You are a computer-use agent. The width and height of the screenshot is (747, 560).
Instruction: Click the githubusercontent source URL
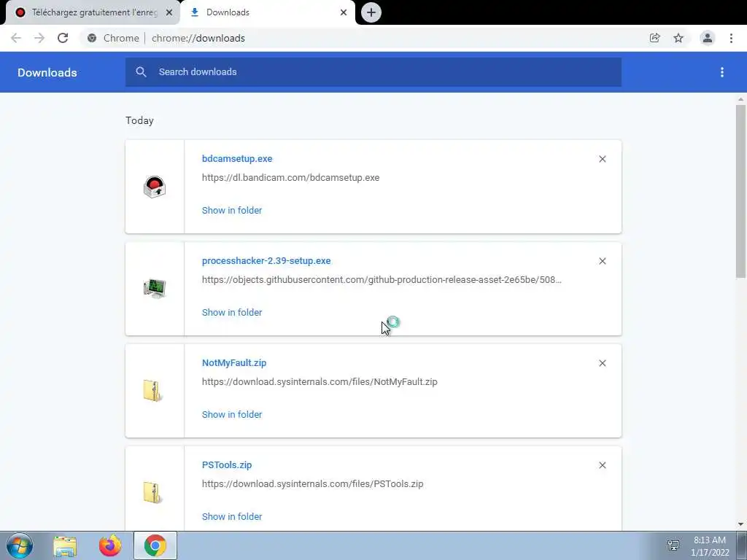382,279
